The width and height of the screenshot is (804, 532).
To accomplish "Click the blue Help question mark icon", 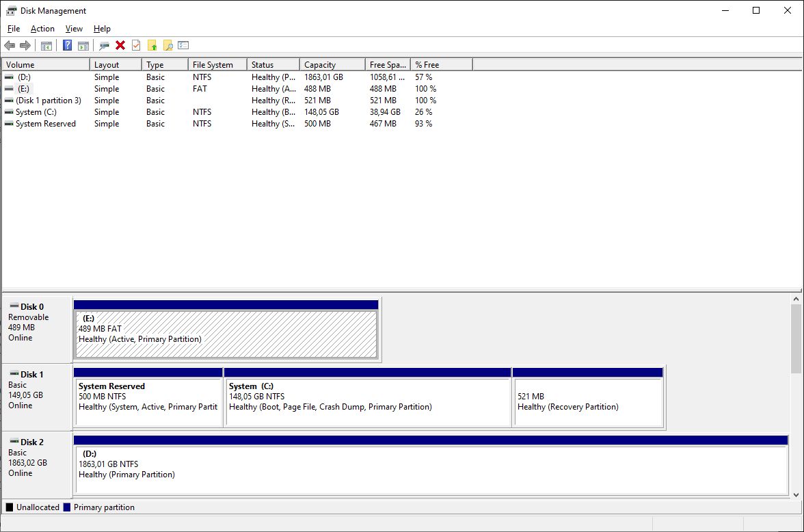I will click(67, 45).
